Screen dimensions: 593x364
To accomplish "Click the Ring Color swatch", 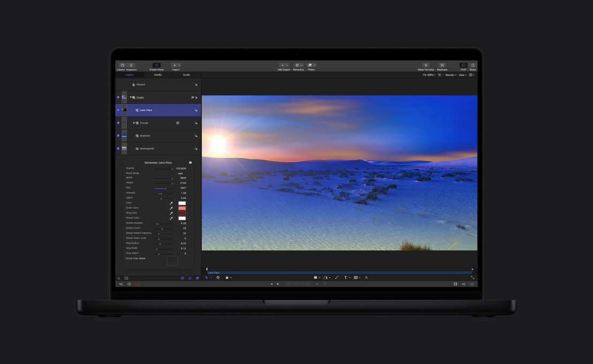I will pos(182,213).
